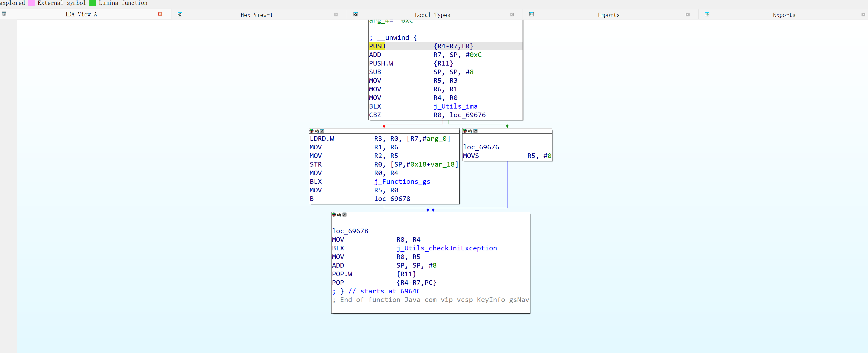This screenshot has height=353, width=868.
Task: Click the group icon on the loc_69678 block
Action: pyautogui.click(x=344, y=215)
